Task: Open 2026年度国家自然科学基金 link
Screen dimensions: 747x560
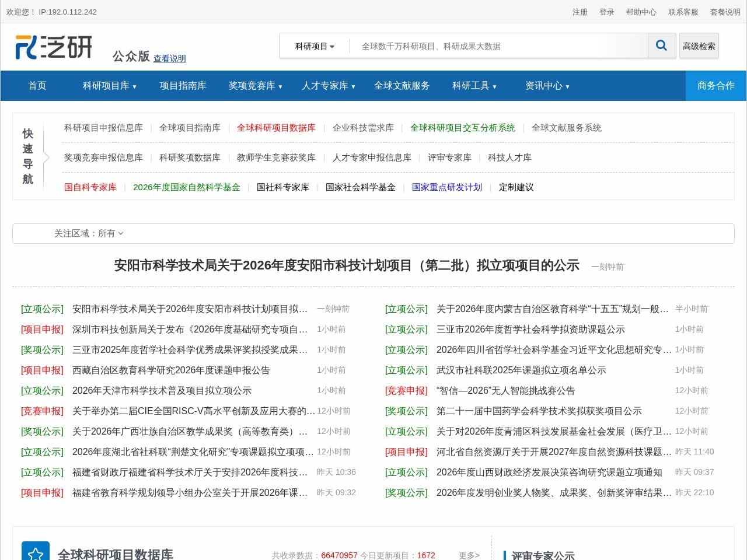Action: (187, 187)
